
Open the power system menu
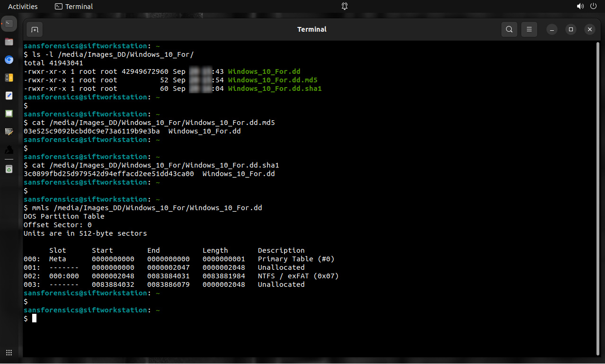coord(593,6)
